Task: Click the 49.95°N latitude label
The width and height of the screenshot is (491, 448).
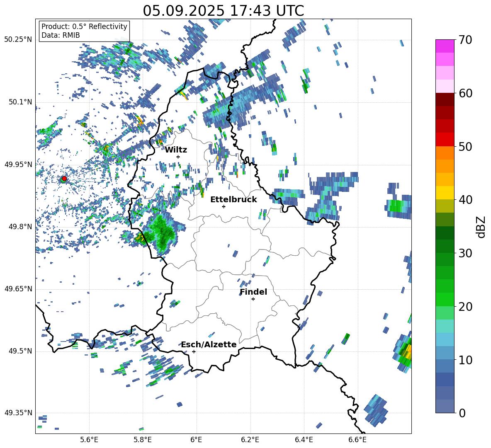Action: click(18, 164)
